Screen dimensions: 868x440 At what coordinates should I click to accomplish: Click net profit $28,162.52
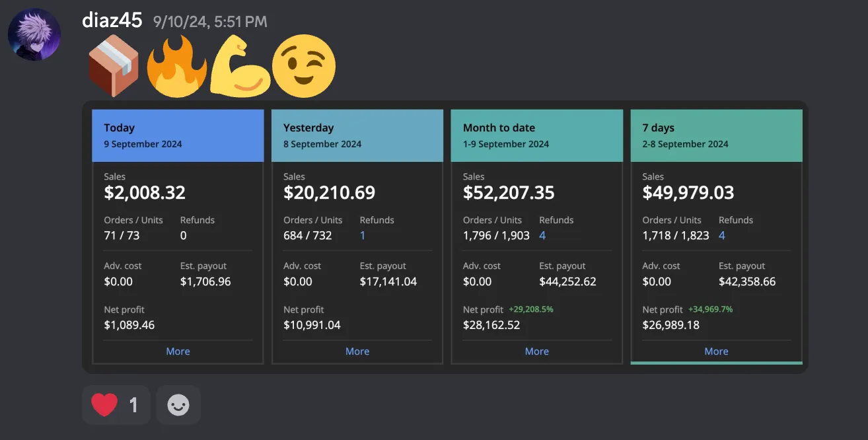click(x=491, y=325)
